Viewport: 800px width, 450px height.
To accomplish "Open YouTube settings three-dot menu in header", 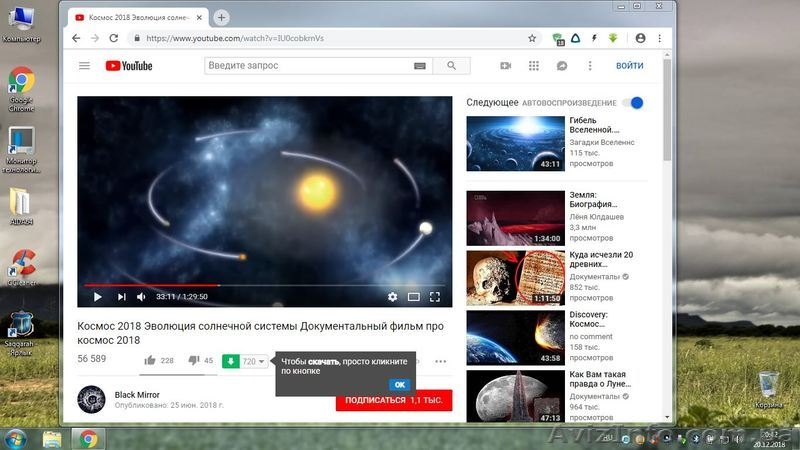I will point(590,66).
